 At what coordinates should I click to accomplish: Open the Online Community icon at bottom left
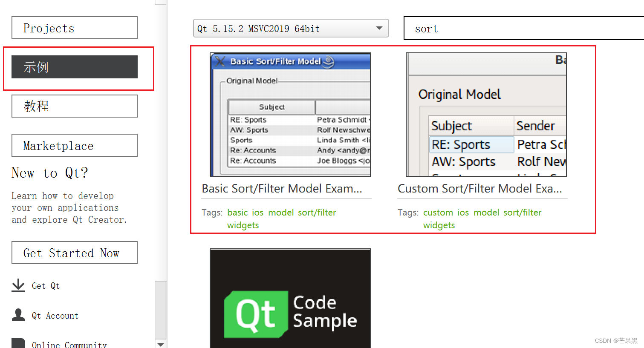[18, 343]
